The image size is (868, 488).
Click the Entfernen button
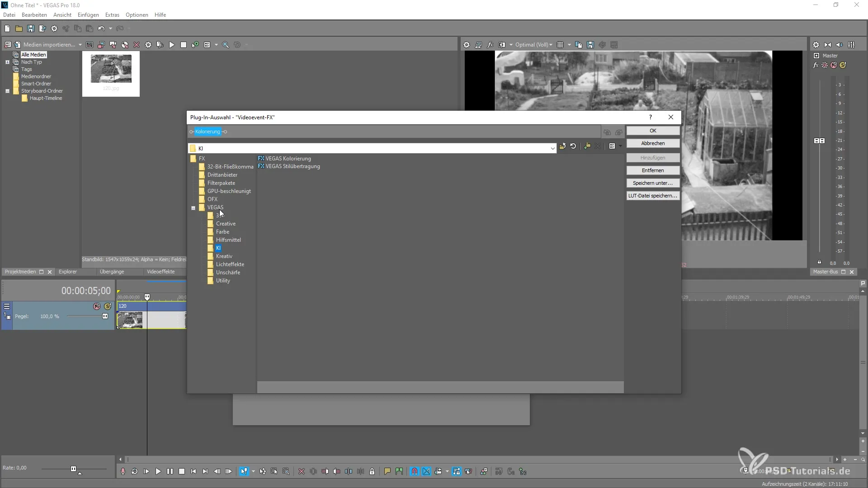point(652,170)
